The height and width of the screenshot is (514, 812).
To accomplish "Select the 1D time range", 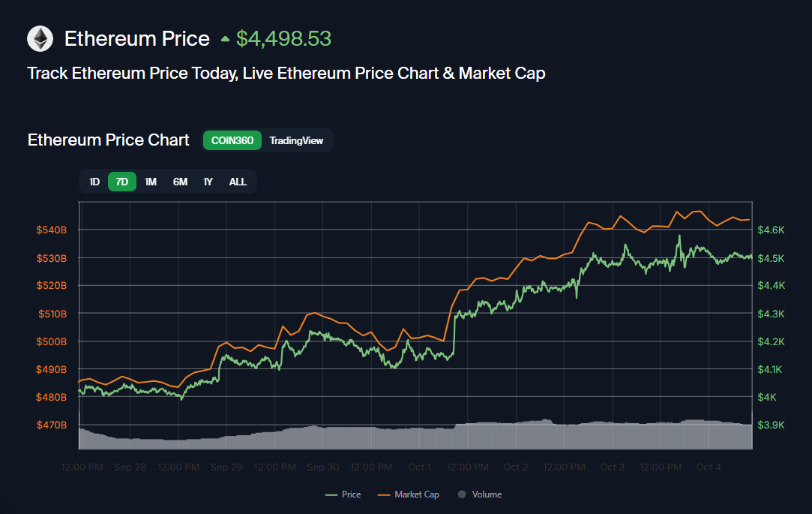I will (94, 182).
